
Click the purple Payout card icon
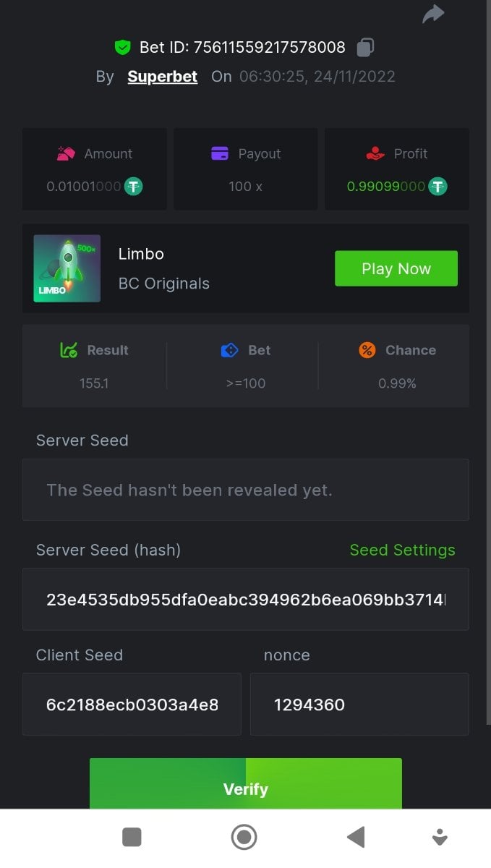click(x=220, y=153)
